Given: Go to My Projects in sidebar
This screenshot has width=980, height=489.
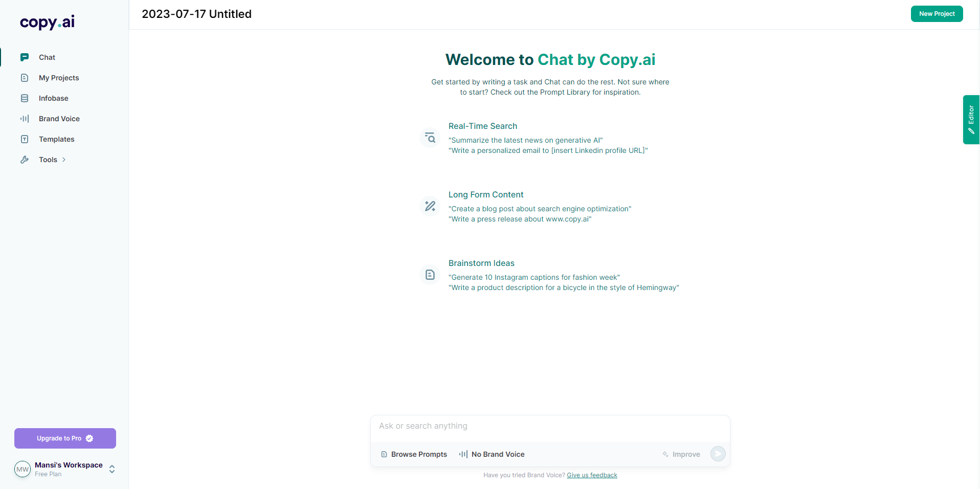Looking at the screenshot, I should tap(59, 78).
